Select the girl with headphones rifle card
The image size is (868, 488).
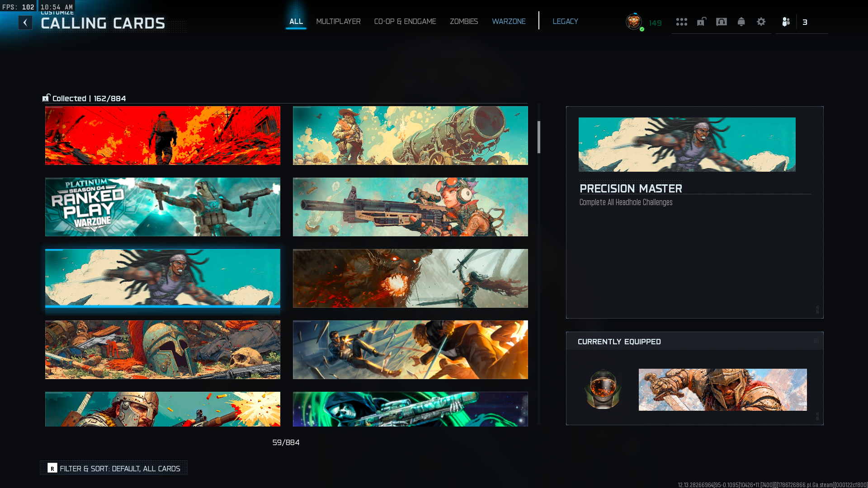pyautogui.click(x=410, y=207)
